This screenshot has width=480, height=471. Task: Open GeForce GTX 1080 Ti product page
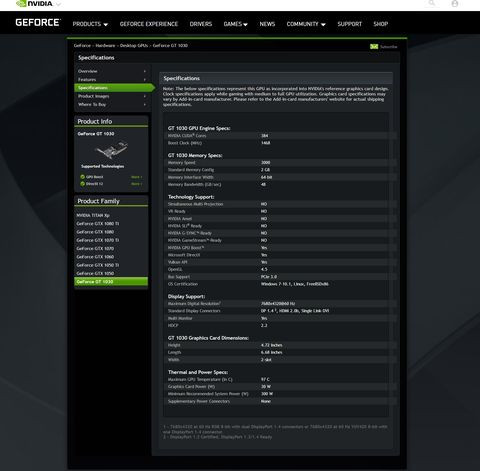tap(98, 224)
